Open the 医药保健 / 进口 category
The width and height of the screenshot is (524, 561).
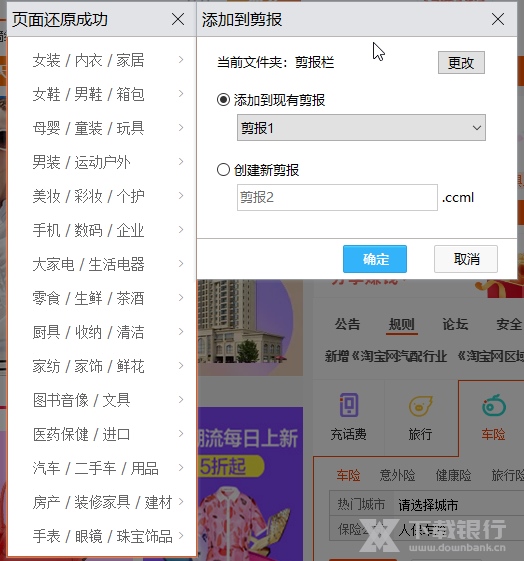[x=82, y=434]
